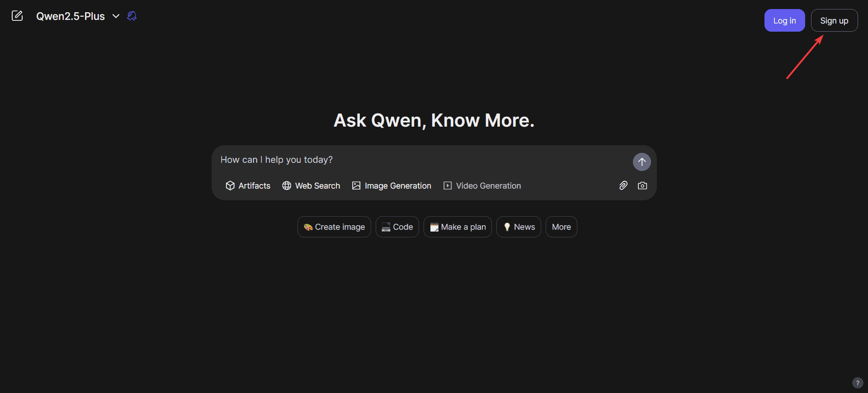
Task: Select the Code suggestion chip
Action: click(397, 227)
